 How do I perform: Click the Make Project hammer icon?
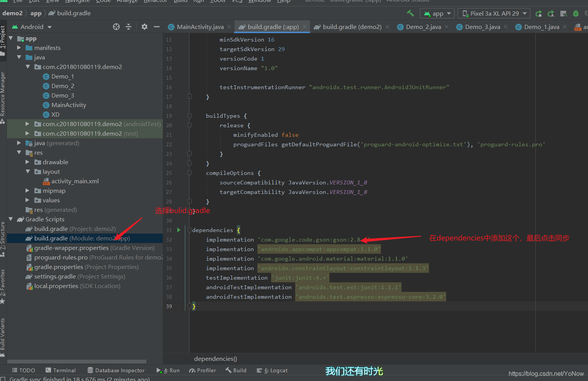(410, 13)
